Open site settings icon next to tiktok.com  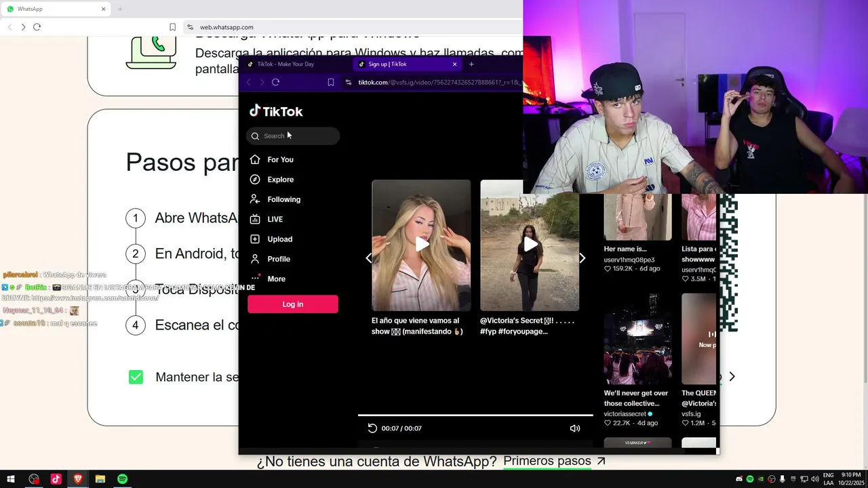click(x=349, y=82)
